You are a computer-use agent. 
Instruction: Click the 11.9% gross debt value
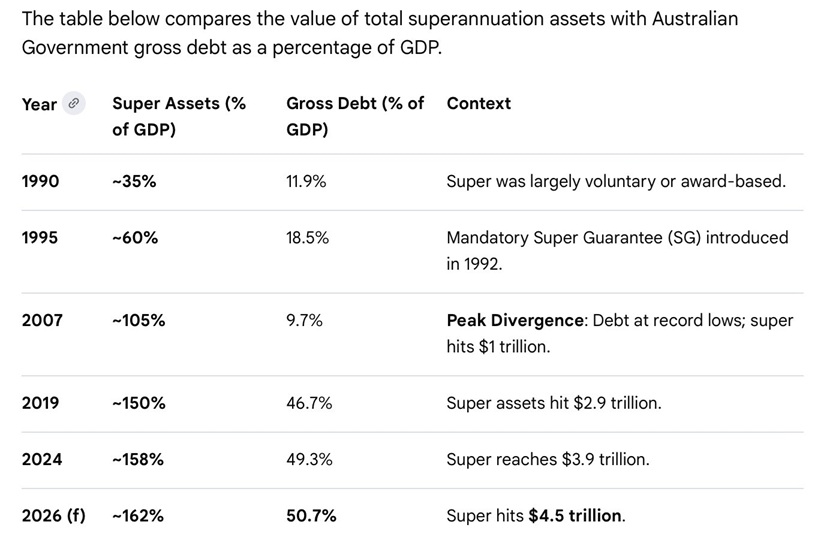click(x=306, y=181)
